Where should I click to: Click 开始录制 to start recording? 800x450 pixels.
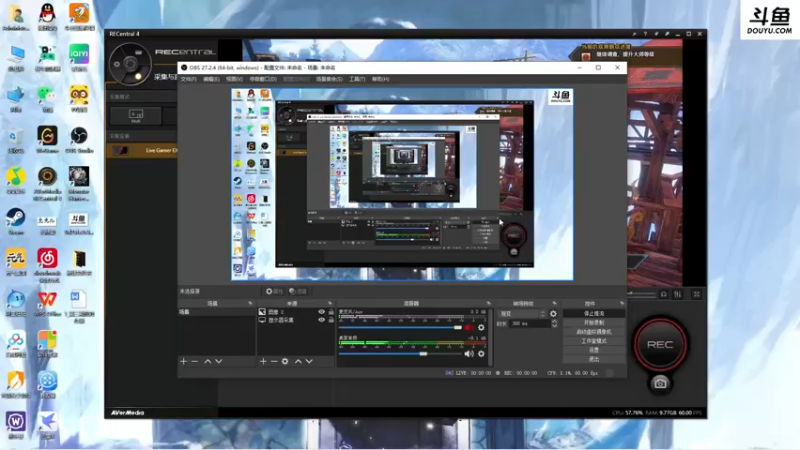click(594, 322)
